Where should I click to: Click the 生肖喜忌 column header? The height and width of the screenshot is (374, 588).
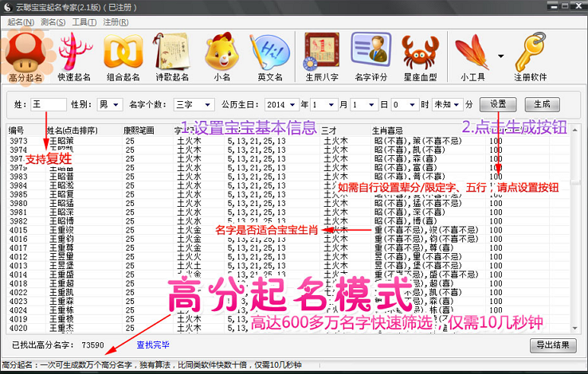click(x=387, y=131)
